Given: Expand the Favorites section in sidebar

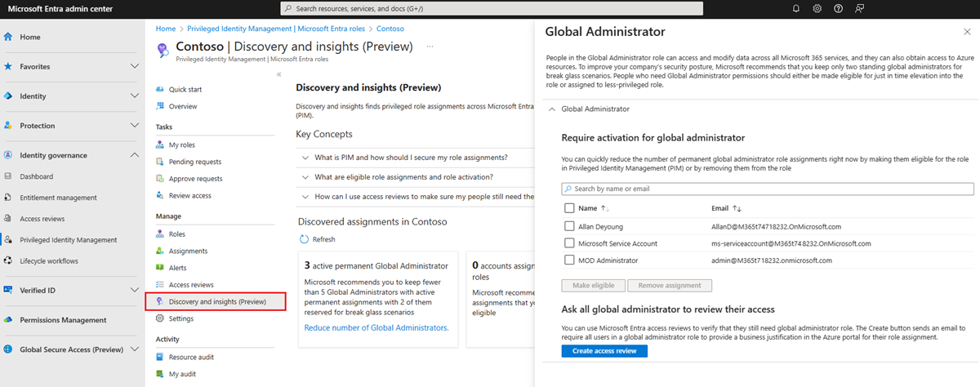Looking at the screenshot, I should click(135, 66).
